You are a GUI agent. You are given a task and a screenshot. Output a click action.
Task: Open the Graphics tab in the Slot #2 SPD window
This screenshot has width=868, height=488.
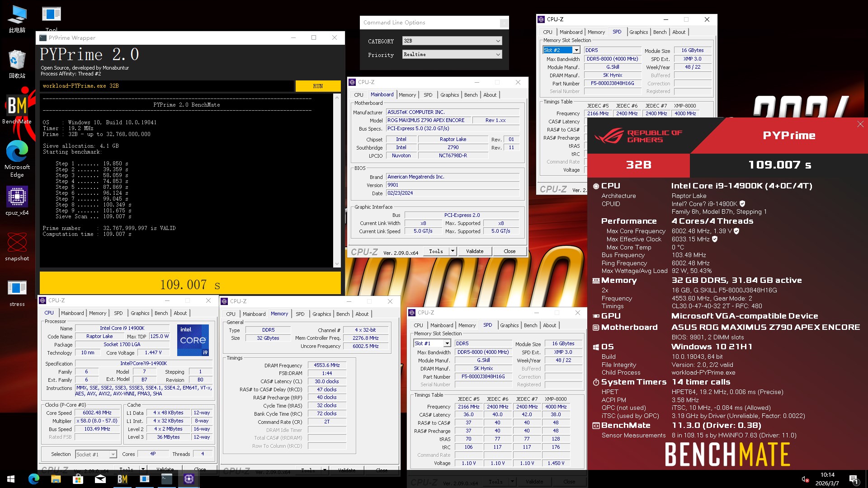coord(638,32)
